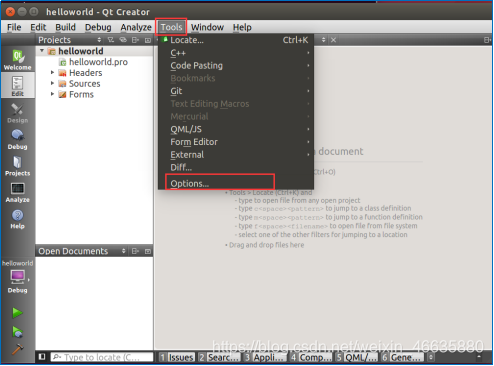494x366 pixels.
Task: Open the Projects panel view dropdown
Action: 99,40
